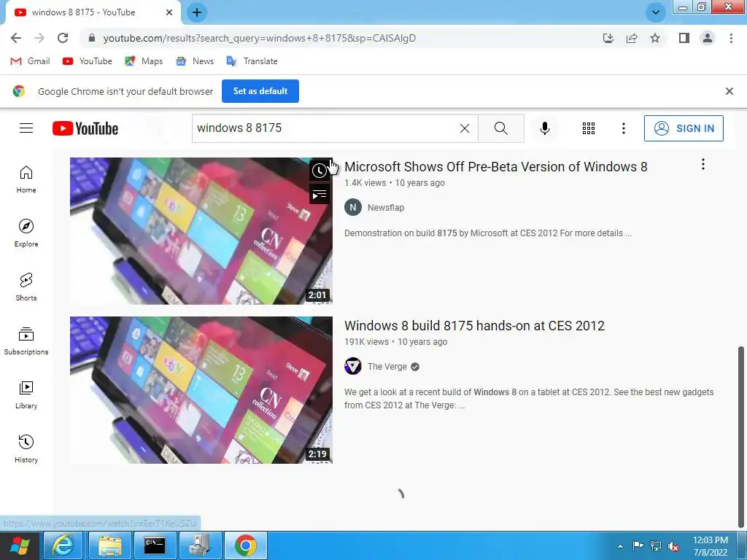Viewport: 747px width, 560px height.
Task: Open the Chrome profile button
Action: 708,38
